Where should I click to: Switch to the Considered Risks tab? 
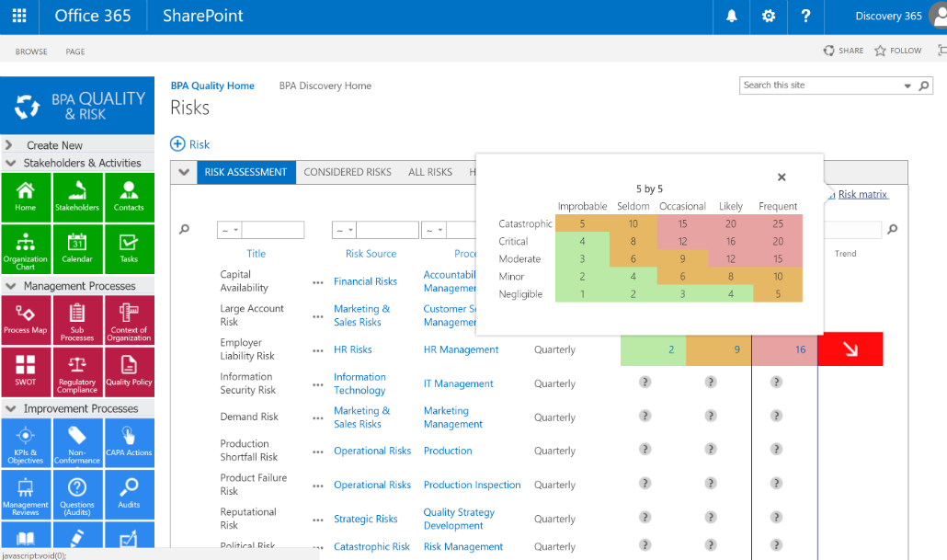(x=348, y=172)
